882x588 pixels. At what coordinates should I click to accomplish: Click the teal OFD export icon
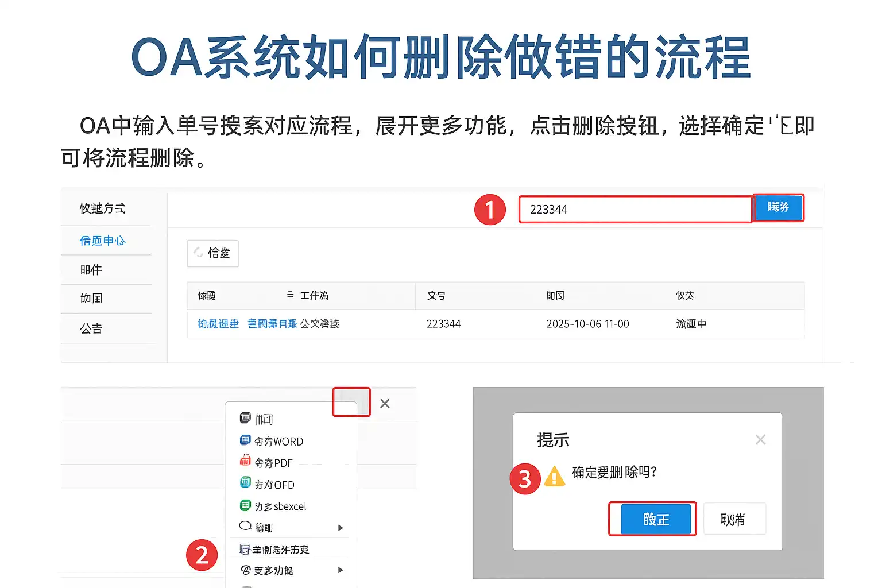tap(245, 483)
